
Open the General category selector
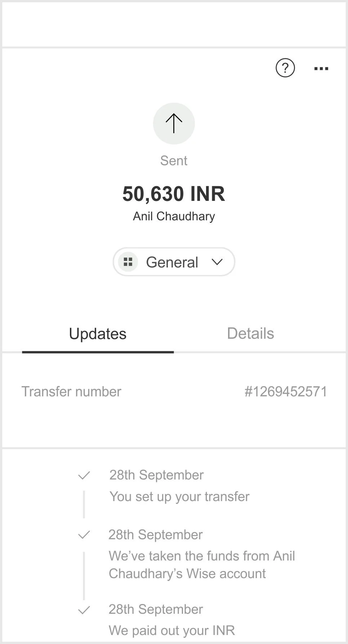pyautogui.click(x=172, y=262)
